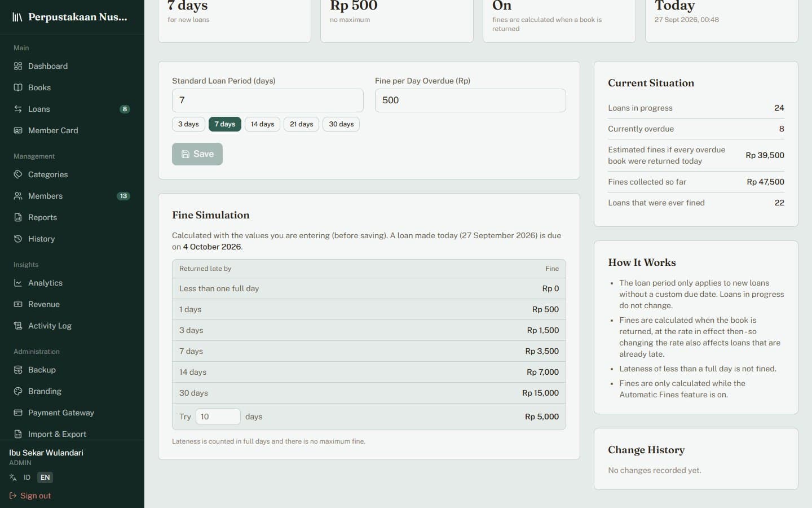Click the Fine per Day Overdue field
Screen dimensions: 812x508
(470, 100)
